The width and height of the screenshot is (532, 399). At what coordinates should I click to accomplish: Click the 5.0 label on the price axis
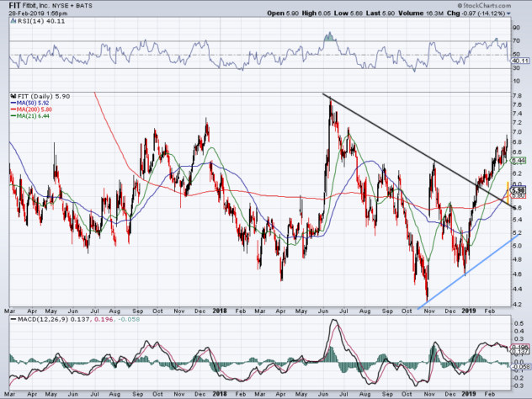(517, 246)
